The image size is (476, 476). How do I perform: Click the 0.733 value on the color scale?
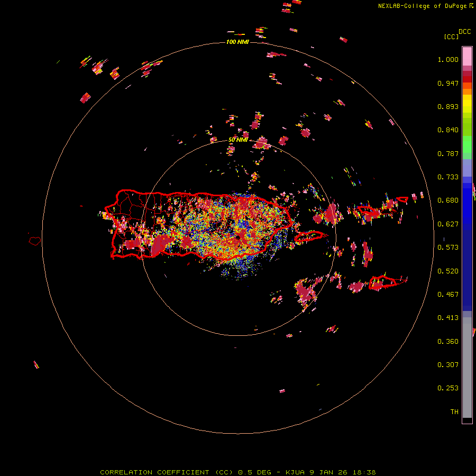(448, 177)
